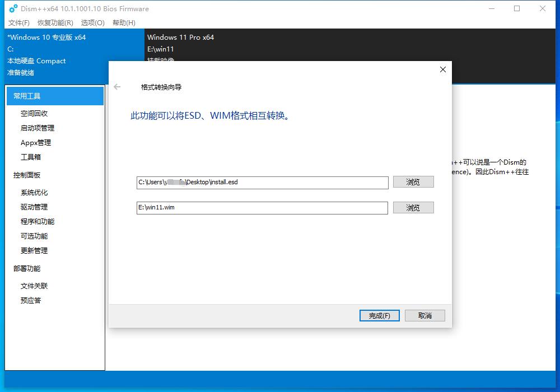Open the 文件关联 file association tool
The height and width of the screenshot is (392, 560).
point(35,286)
